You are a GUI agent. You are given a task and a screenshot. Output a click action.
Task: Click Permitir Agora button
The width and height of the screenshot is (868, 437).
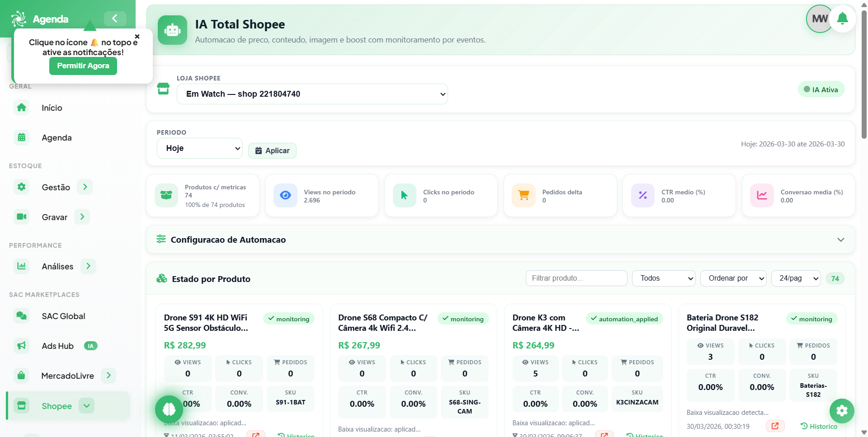pos(83,66)
